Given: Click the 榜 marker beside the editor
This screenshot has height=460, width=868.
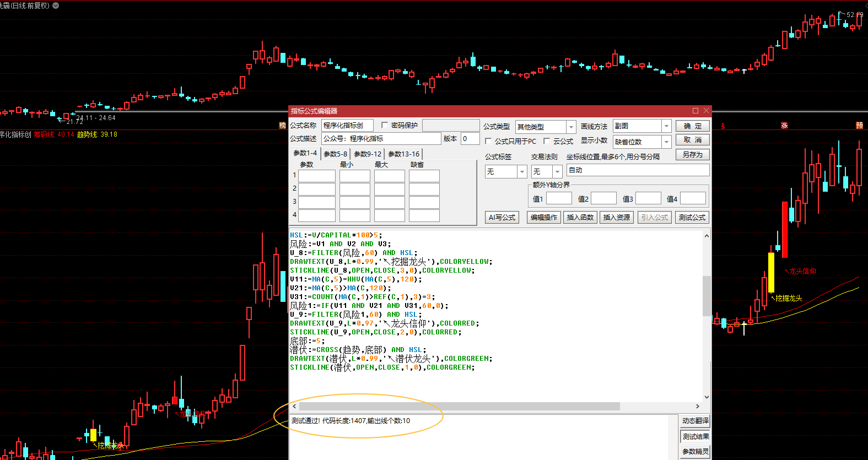Looking at the screenshot, I should point(283,126).
